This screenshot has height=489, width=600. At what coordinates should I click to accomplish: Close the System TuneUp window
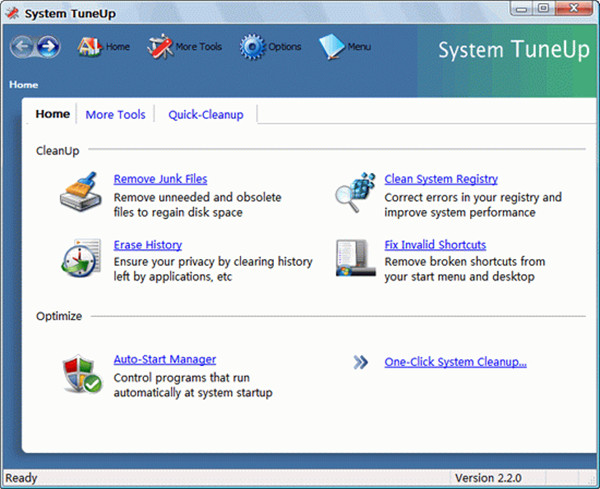[x=574, y=8]
